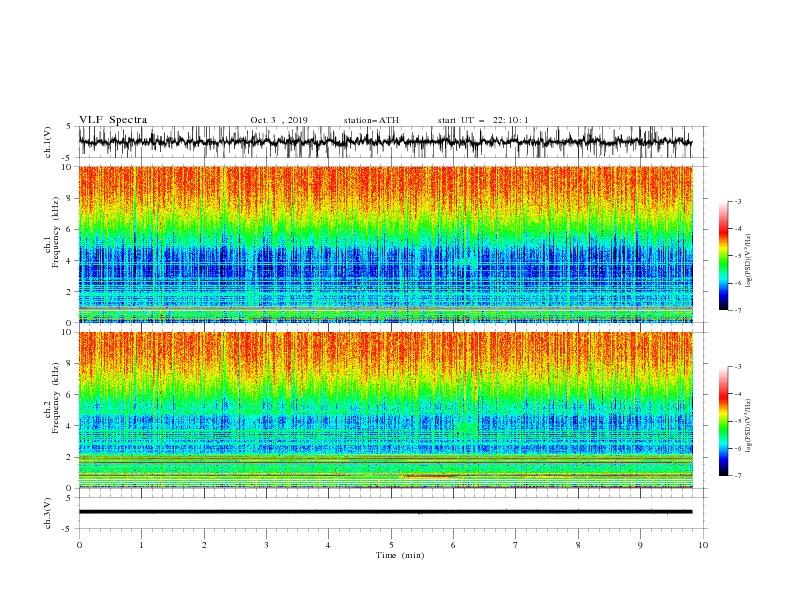Click the time axis tick '1'
792x612 pixels.
141,545
